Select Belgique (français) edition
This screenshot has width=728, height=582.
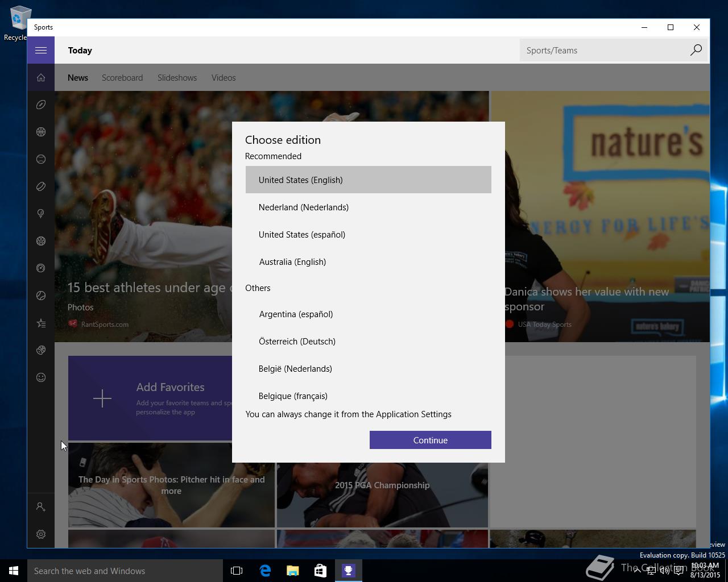tap(369, 395)
